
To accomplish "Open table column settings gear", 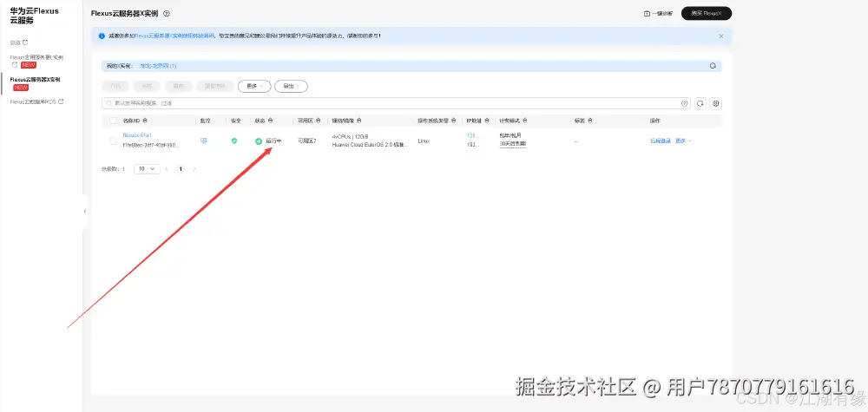I will coord(716,103).
